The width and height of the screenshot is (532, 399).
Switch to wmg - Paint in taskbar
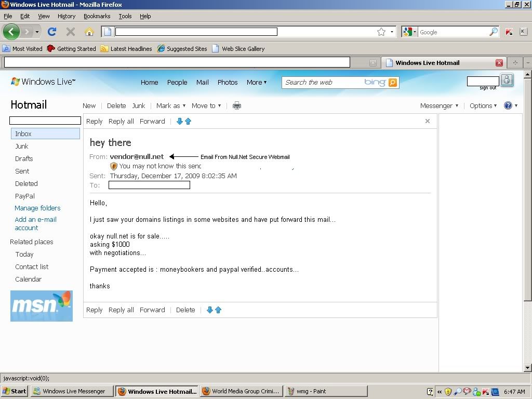pyautogui.click(x=326, y=391)
